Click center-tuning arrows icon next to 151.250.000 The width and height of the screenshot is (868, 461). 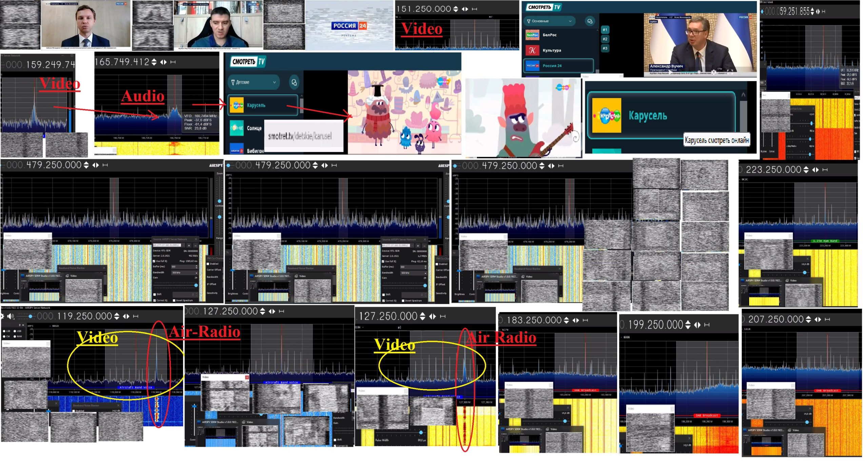[465, 9]
